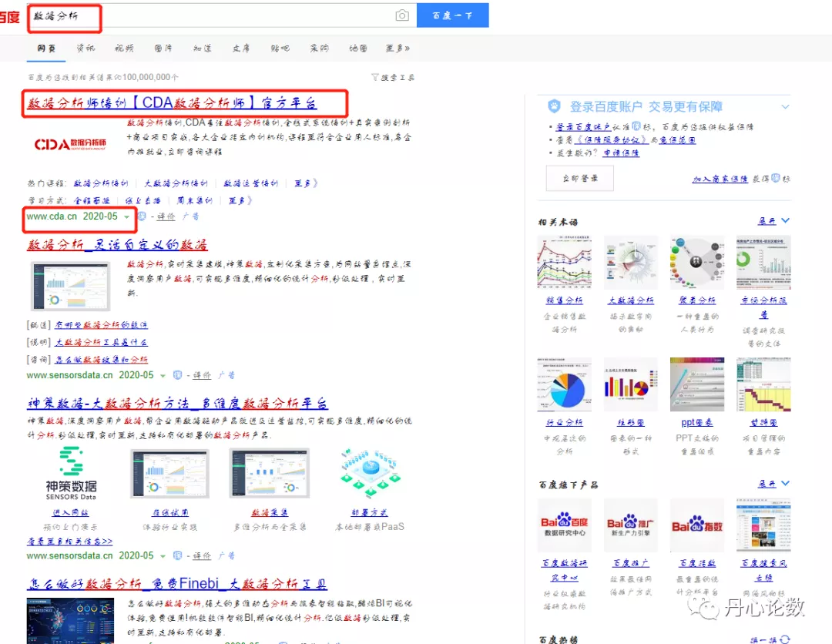Open the first www.sensorsdata.cn dropdown arrow
The image size is (832, 644).
pyautogui.click(x=163, y=376)
